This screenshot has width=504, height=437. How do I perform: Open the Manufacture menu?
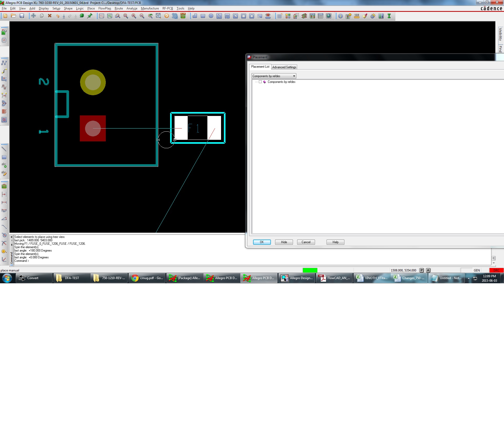point(150,8)
